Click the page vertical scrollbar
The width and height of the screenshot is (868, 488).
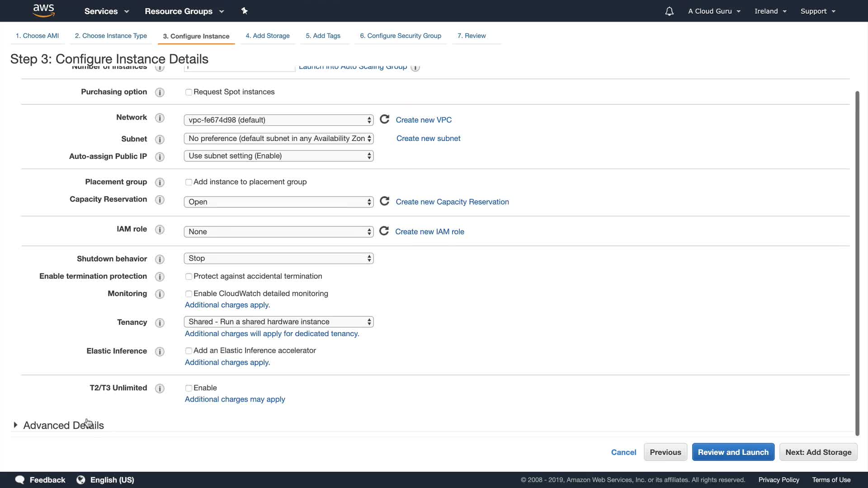(857, 262)
